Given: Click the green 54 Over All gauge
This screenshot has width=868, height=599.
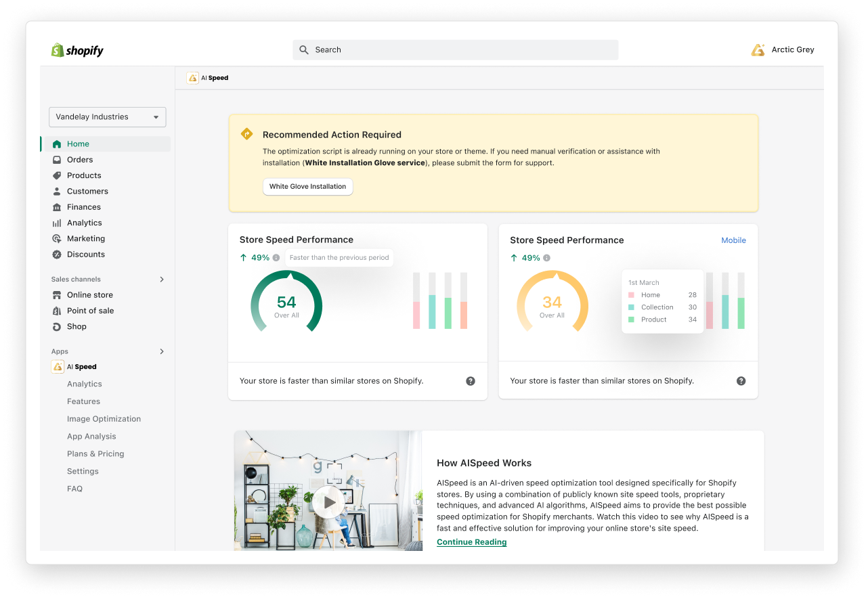Looking at the screenshot, I should click(x=286, y=302).
